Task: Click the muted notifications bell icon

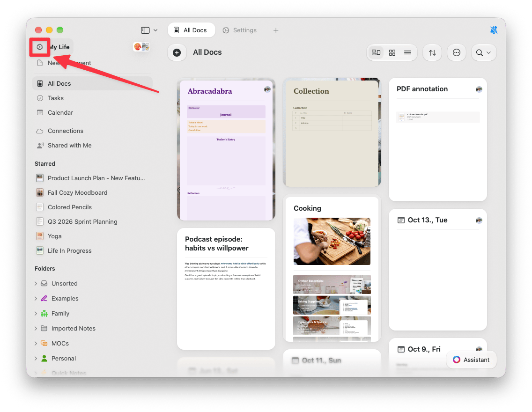Action: (x=494, y=30)
